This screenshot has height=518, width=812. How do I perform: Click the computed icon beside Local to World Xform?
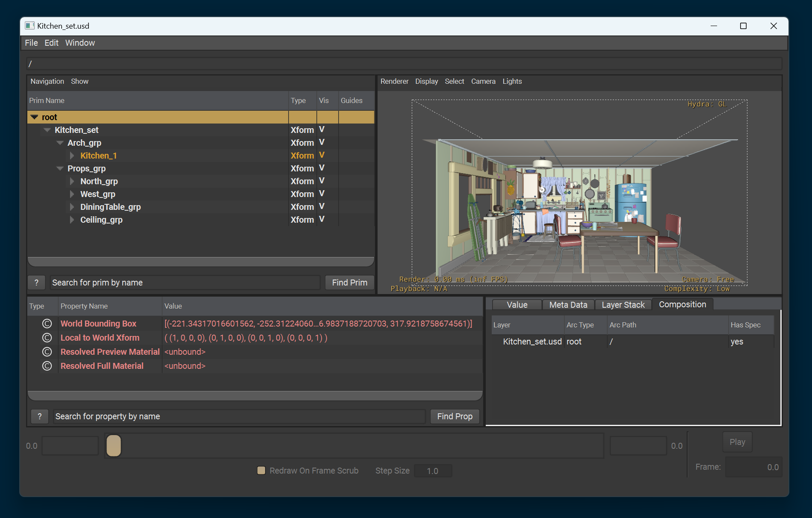47,338
